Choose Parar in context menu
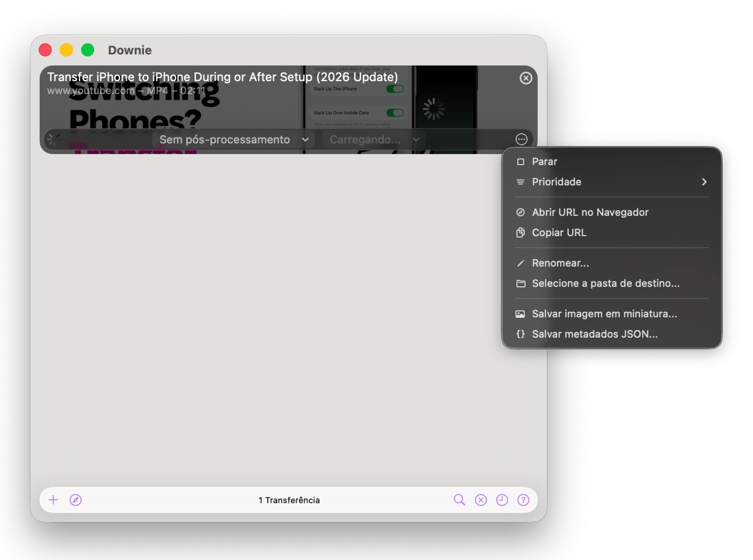Image resolution: width=753 pixels, height=560 pixels. coord(612,162)
